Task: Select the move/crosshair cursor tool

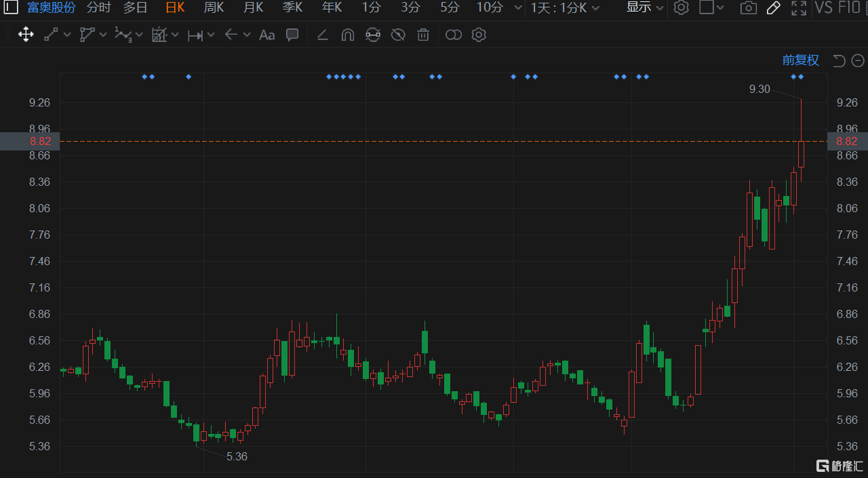Action: (x=26, y=35)
